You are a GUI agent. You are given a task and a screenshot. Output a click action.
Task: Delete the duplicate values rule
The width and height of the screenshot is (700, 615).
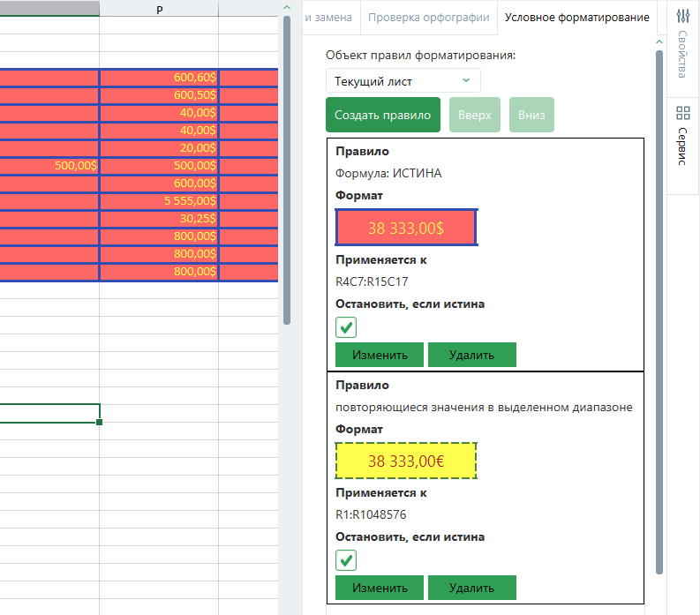point(471,588)
